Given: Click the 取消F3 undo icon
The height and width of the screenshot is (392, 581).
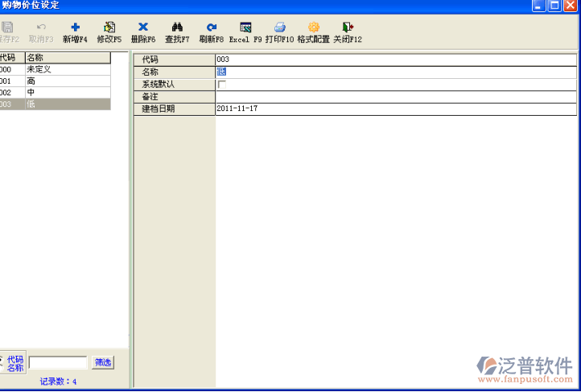Looking at the screenshot, I should click(x=41, y=27).
